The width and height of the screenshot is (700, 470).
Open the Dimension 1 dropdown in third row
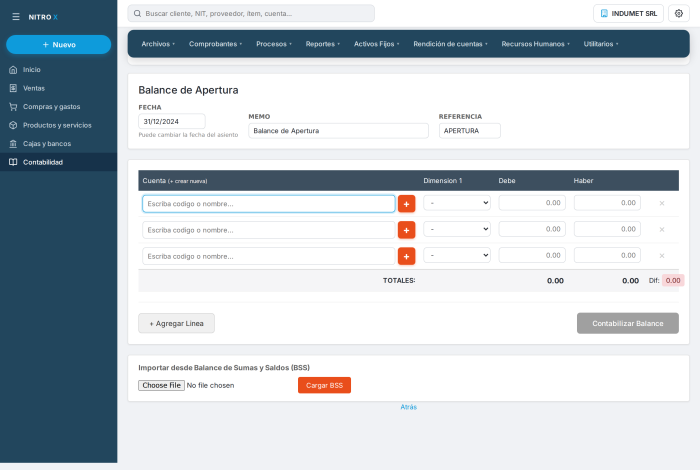coord(457,255)
